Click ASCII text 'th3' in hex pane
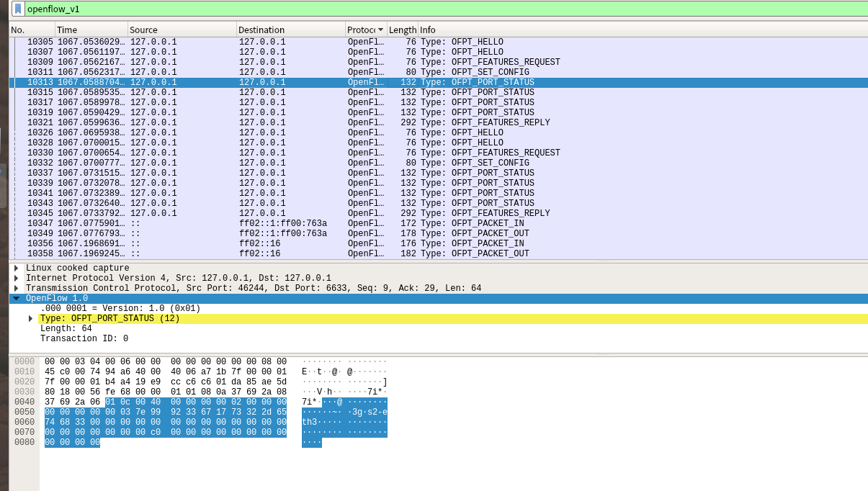The width and height of the screenshot is (868, 491). coord(310,422)
